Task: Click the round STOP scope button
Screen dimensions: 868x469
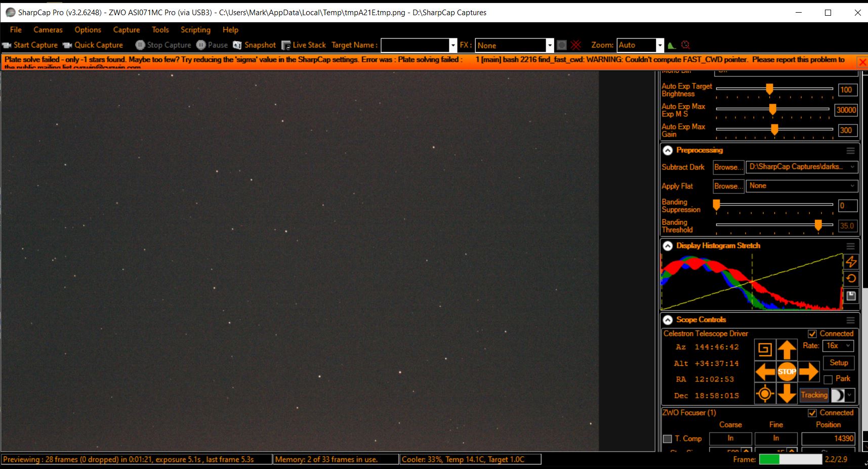Action: click(x=787, y=372)
